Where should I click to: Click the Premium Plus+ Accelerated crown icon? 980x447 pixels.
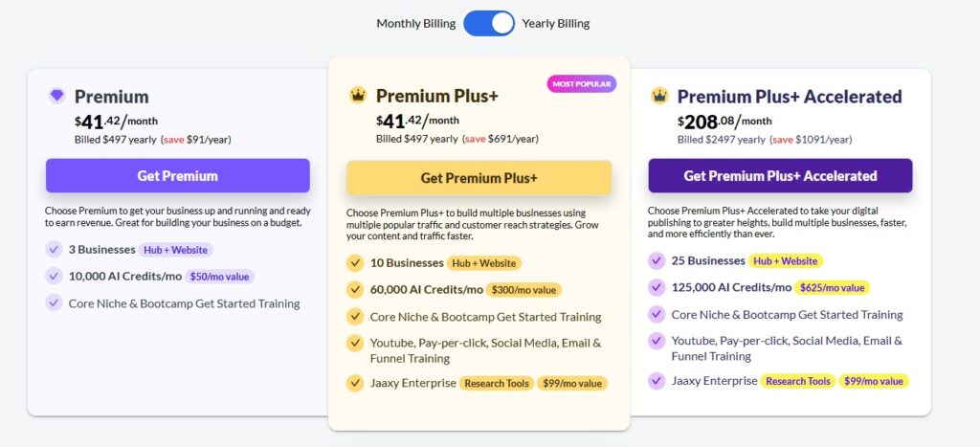(x=659, y=96)
